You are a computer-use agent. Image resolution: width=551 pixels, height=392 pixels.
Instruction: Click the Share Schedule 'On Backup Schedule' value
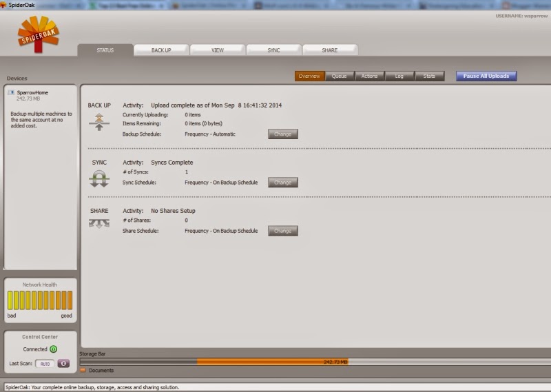pos(221,231)
